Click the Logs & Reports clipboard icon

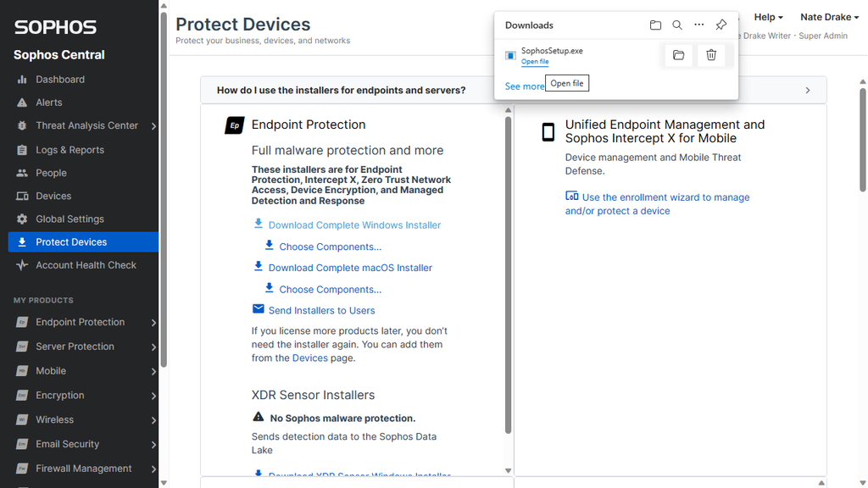[22, 150]
